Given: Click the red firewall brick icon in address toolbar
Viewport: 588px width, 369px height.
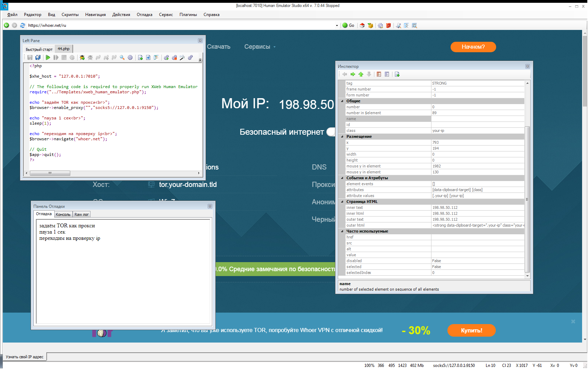Looking at the screenshot, I should (388, 25).
